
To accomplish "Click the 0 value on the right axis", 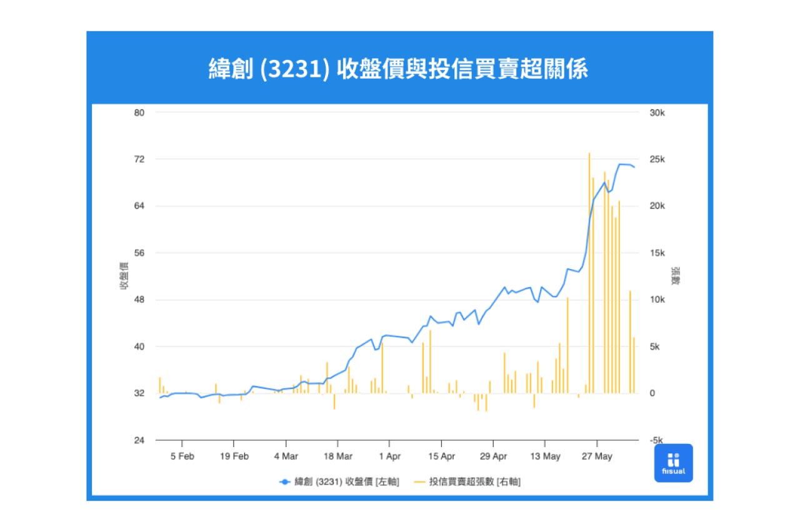I will 652,393.
